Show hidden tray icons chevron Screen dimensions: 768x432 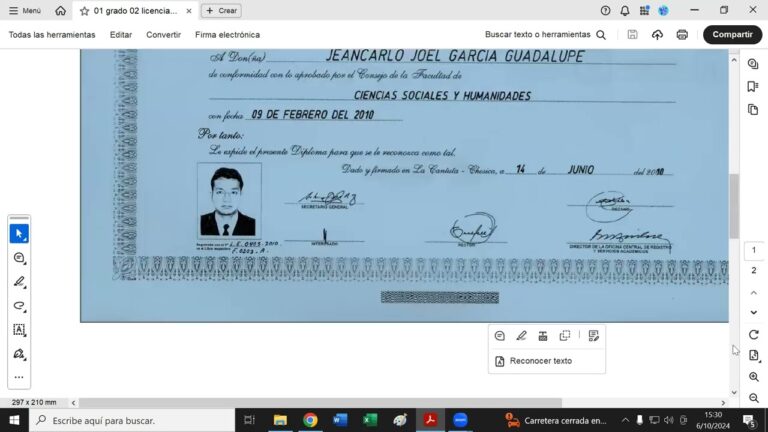point(625,420)
